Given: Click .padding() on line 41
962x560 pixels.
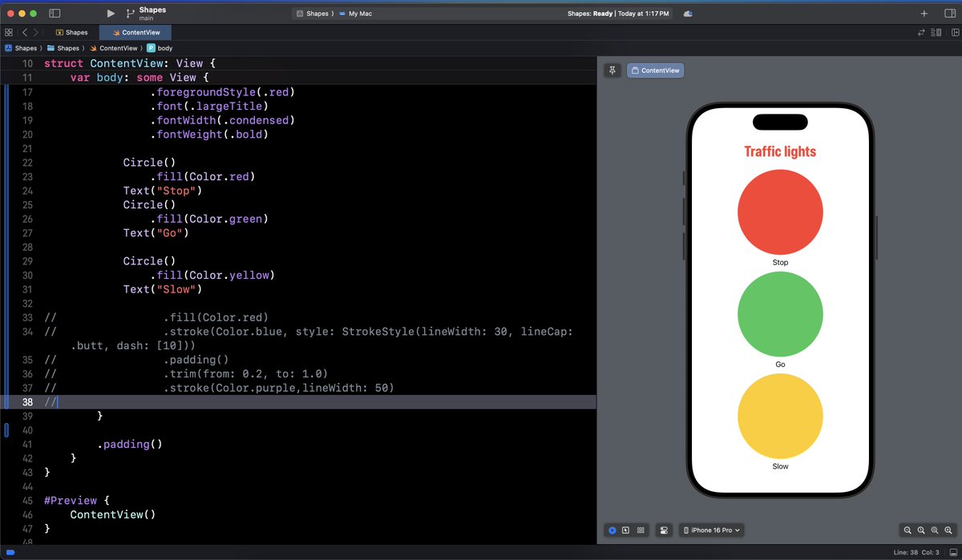Looking at the screenshot, I should [130, 444].
